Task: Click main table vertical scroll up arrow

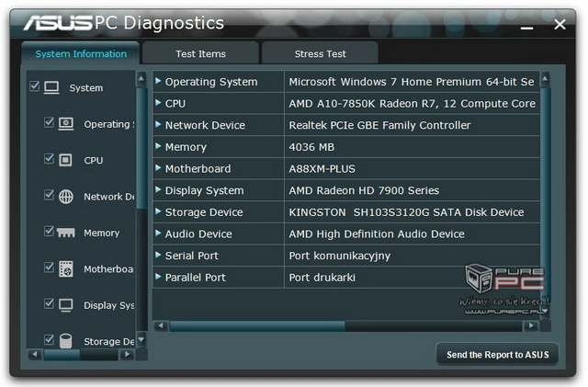Action: coord(545,79)
